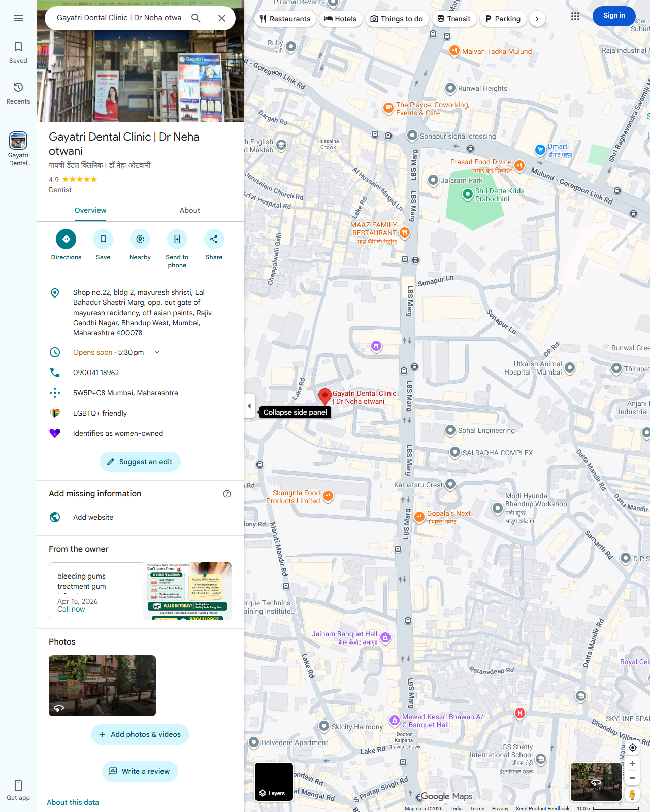Click the 100 m scale bar

click(607, 808)
